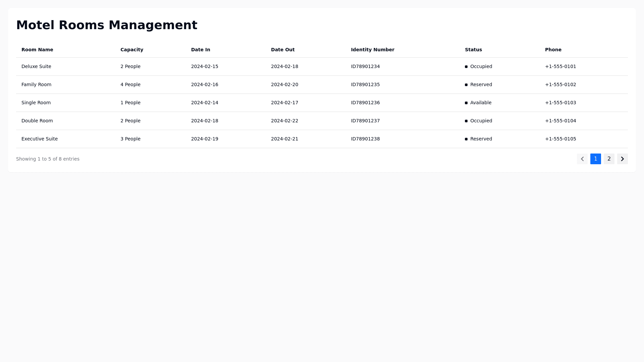This screenshot has width=644, height=362.
Task: Click identity number ID78901236
Action: (x=365, y=103)
